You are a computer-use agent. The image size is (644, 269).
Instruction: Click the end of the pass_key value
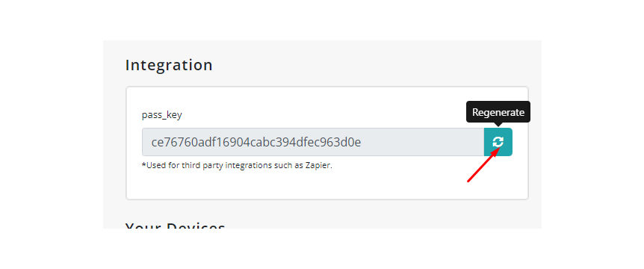[358, 142]
